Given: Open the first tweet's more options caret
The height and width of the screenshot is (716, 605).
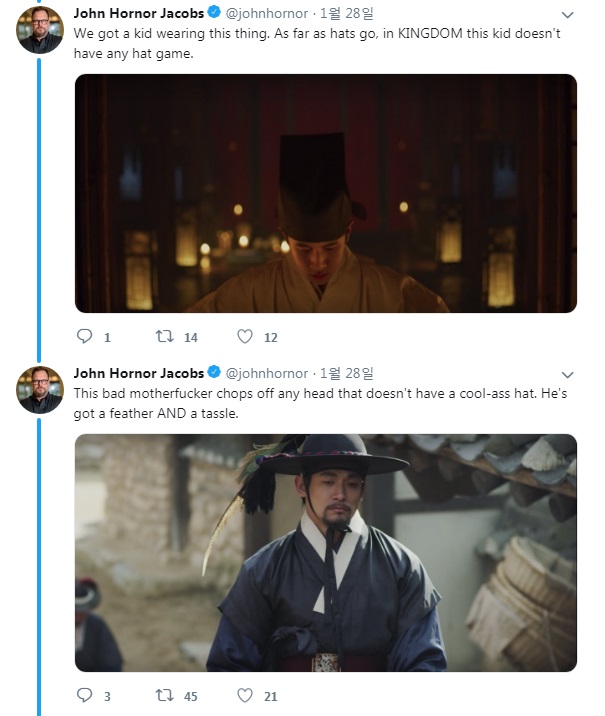Looking at the screenshot, I should [568, 15].
